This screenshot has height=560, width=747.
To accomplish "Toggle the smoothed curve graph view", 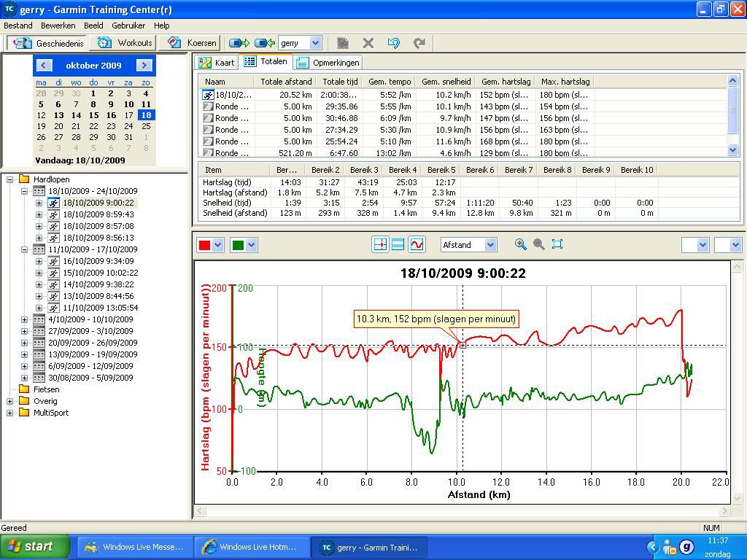I will pyautogui.click(x=417, y=245).
